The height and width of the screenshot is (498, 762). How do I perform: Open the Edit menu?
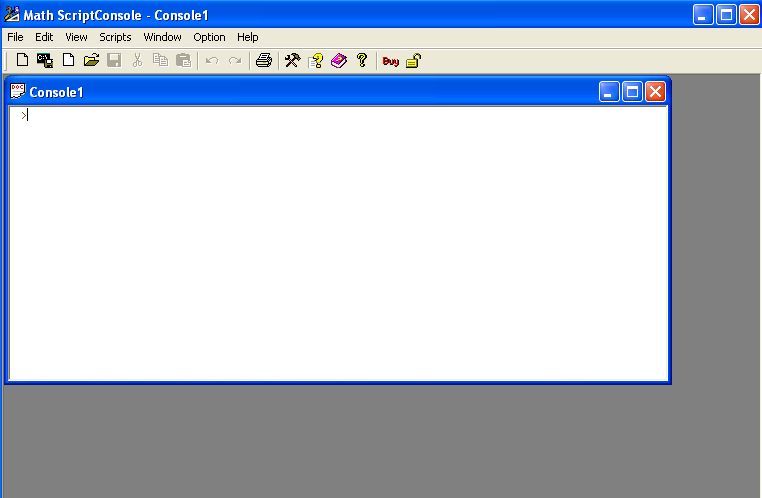point(44,37)
